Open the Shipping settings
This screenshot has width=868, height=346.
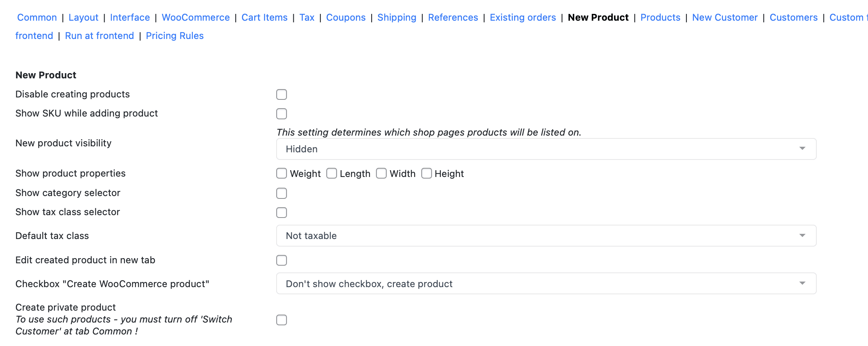pyautogui.click(x=397, y=17)
